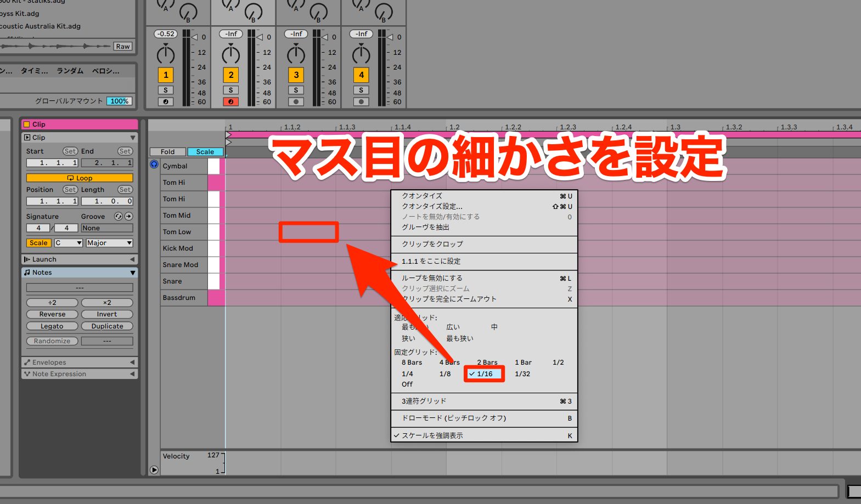This screenshot has width=861, height=504.
Task: Click the clip start marker triangle below the loop brace
Action: click(228, 142)
